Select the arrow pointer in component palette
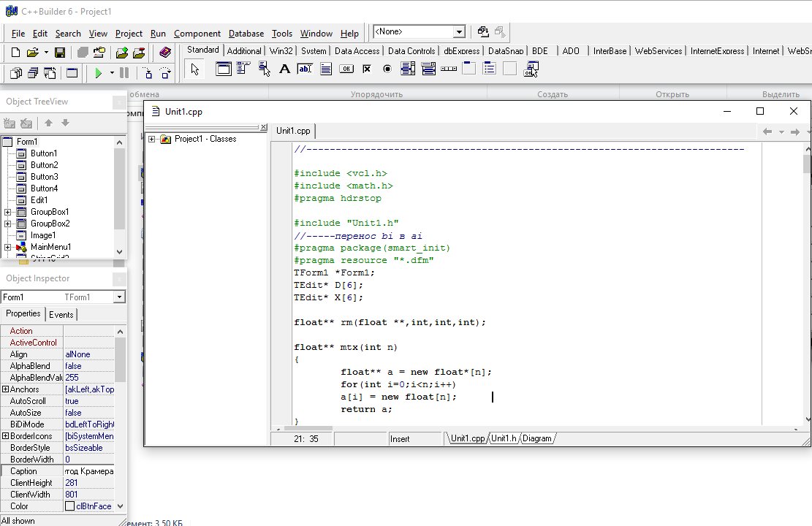The height and width of the screenshot is (526, 812). tap(194, 69)
